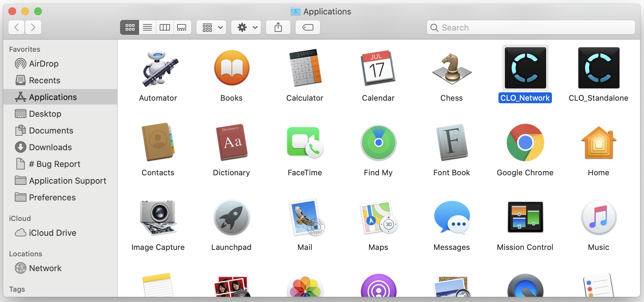Image resolution: width=644 pixels, height=302 pixels.
Task: Select the Calendar app icon
Action: [x=378, y=68]
